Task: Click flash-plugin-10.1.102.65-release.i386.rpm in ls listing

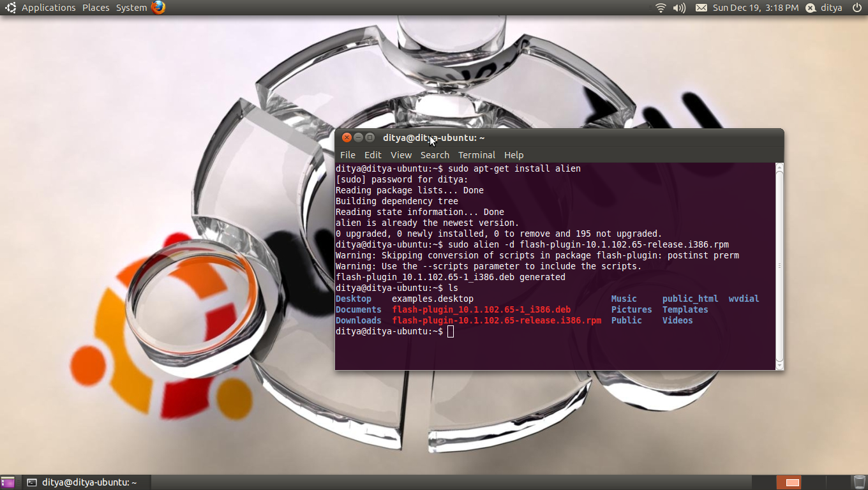Action: (x=497, y=320)
